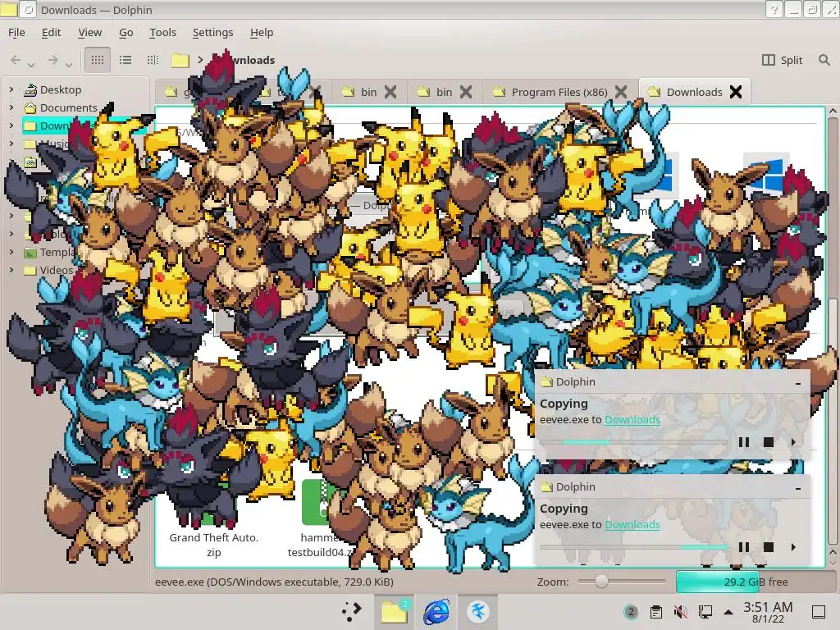Close the Program Files (x86) tab
Viewport: 840px width, 630px height.
click(x=621, y=92)
